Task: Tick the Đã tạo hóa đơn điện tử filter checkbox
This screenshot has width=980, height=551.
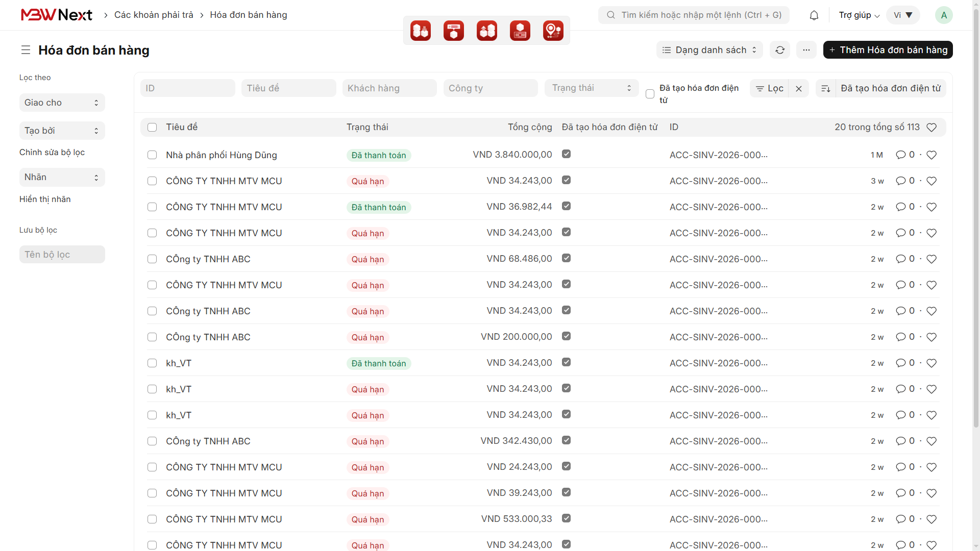Action: point(650,94)
